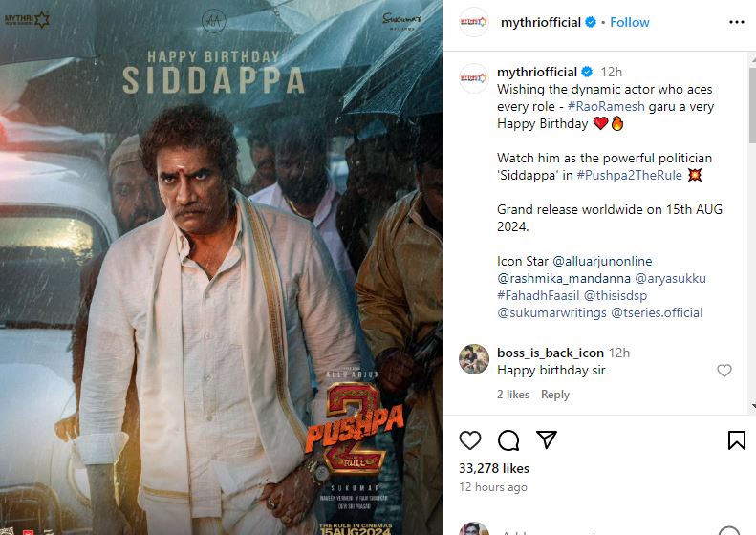Open #Pushpa2TheRule hashtag

(629, 175)
